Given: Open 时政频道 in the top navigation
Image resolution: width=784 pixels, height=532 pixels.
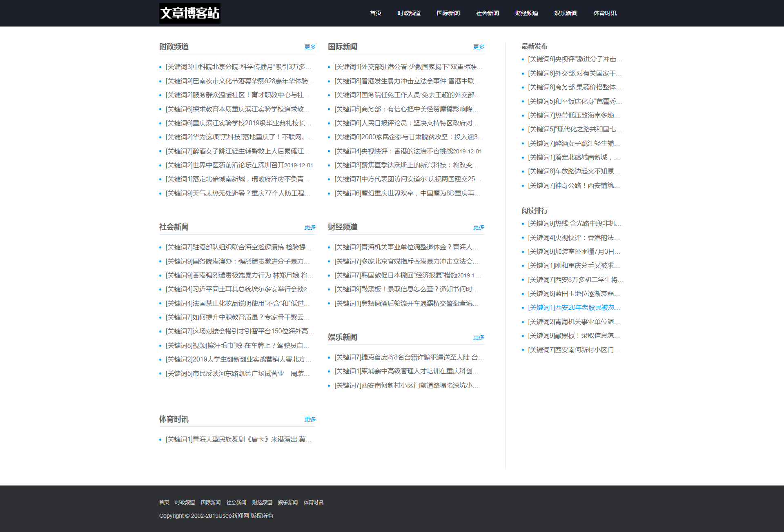Looking at the screenshot, I should pos(409,13).
